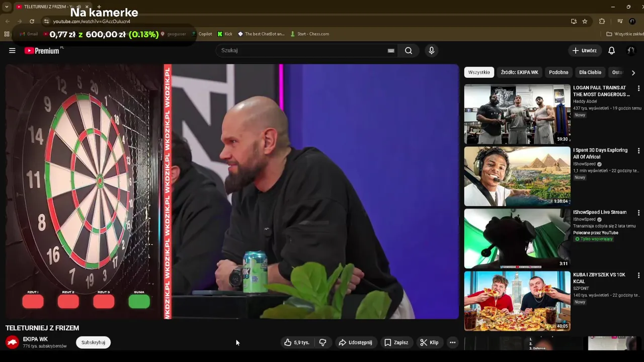Like the video with thumbs up
644x362 pixels.
[296, 342]
